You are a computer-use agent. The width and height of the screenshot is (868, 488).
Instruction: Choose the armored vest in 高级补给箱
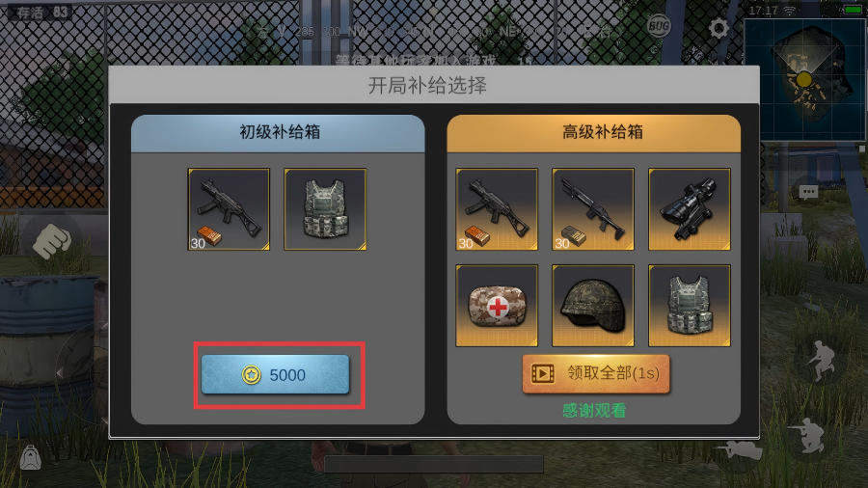(690, 306)
